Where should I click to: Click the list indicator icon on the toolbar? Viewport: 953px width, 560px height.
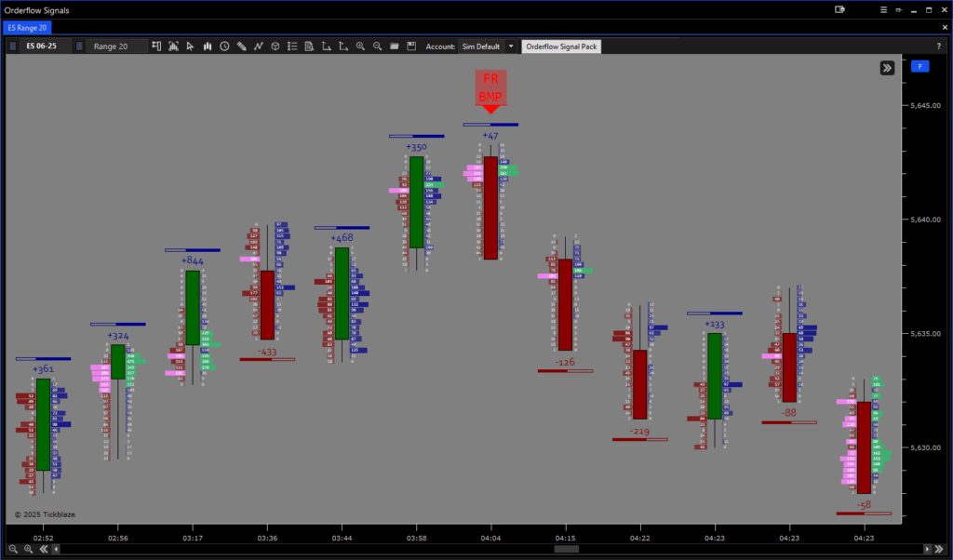pyautogui.click(x=290, y=46)
